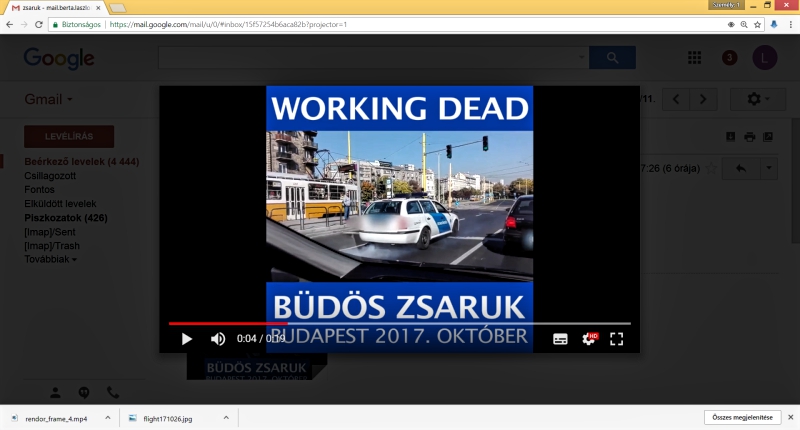Click the Google apps grid icon
Image resolution: width=800 pixels, height=430 pixels.
[x=694, y=58]
